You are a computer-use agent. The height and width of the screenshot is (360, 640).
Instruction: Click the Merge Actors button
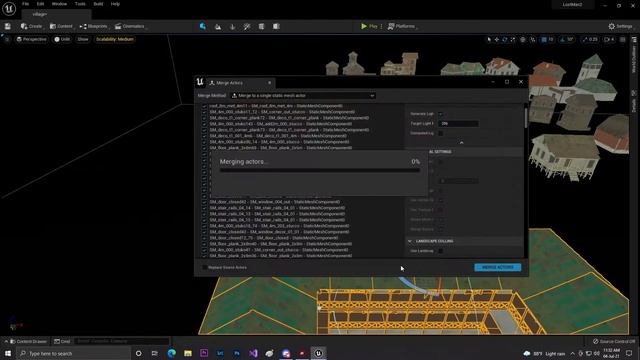click(x=498, y=267)
